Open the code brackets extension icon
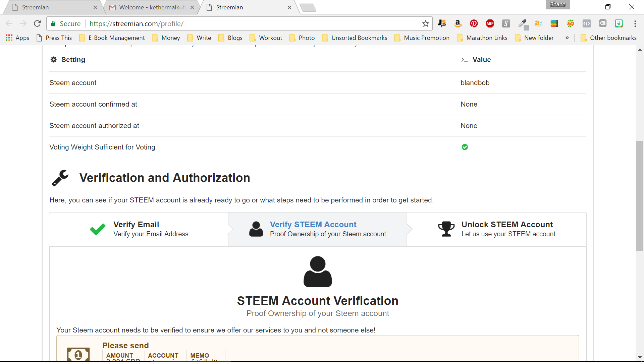 587,23
